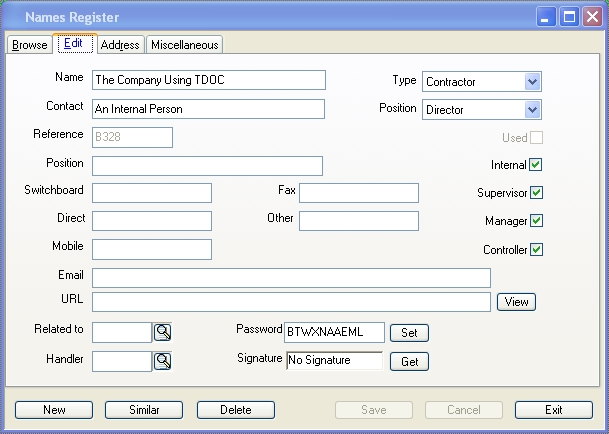Maximize the Names Register window
The width and height of the screenshot is (609, 434).
(569, 17)
